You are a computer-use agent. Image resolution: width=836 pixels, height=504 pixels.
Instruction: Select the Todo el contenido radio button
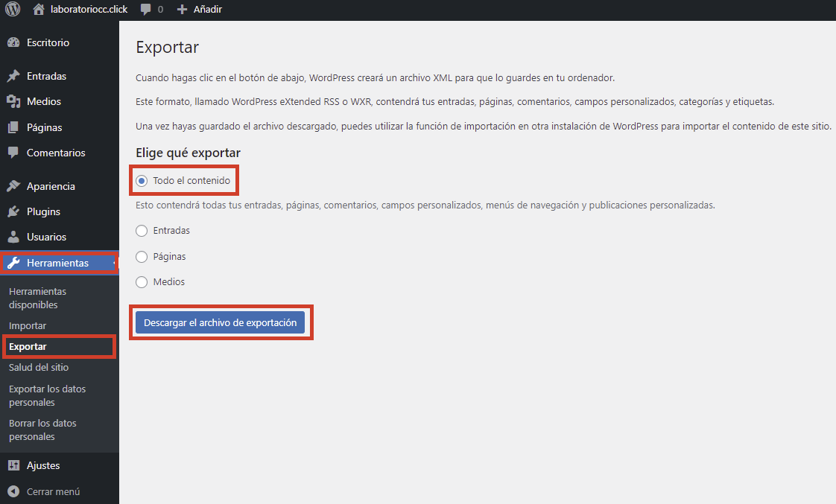142,181
